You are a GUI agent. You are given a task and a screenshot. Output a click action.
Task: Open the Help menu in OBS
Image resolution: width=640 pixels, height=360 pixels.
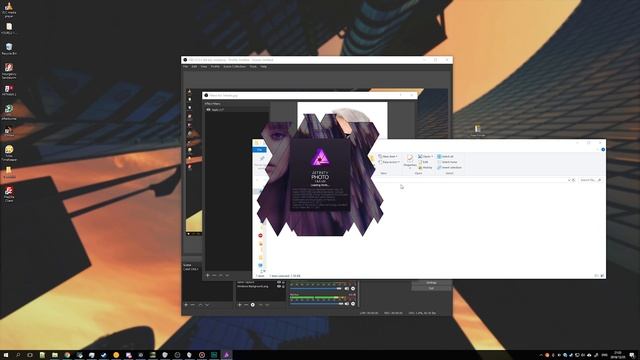click(264, 67)
